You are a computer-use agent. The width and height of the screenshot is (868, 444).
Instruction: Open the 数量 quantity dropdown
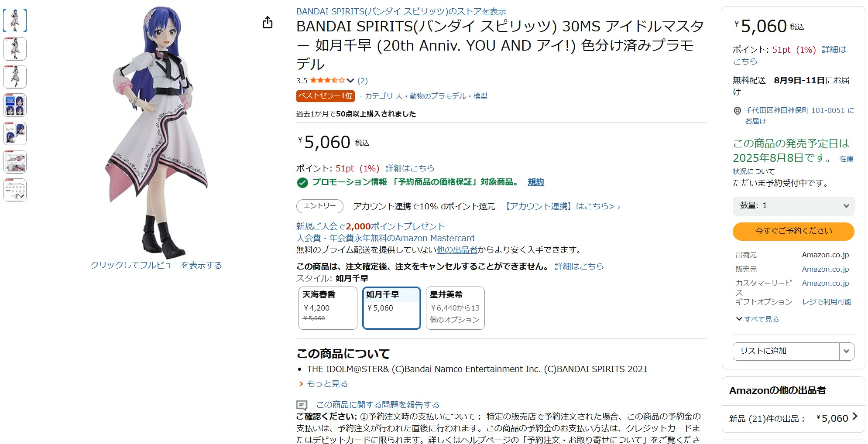click(x=793, y=206)
